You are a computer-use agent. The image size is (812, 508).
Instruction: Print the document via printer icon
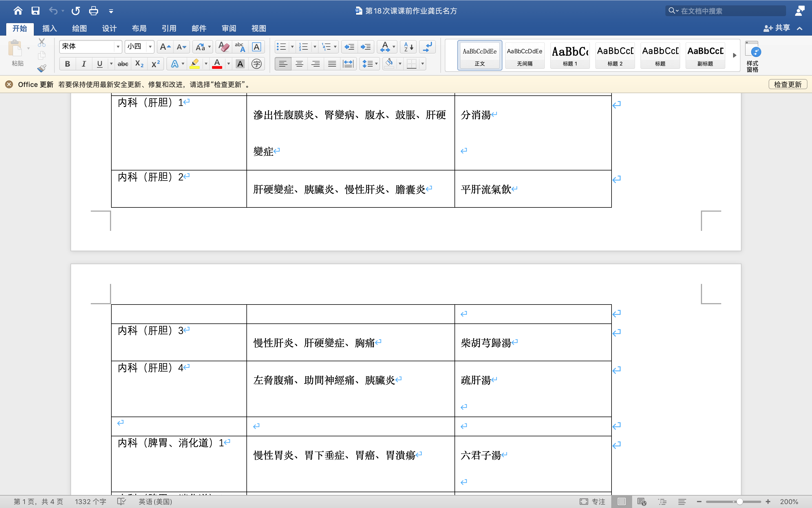click(x=94, y=11)
